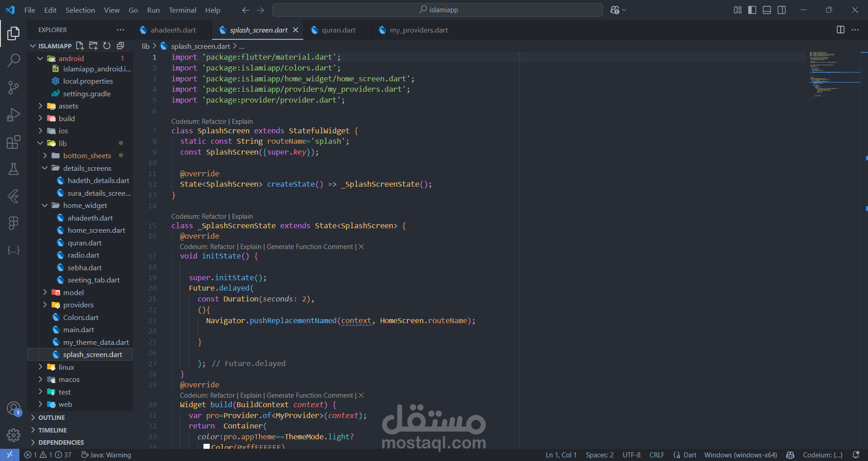Image resolution: width=868 pixels, height=461 pixels.
Task: Split the editor to the right
Action: [840, 30]
